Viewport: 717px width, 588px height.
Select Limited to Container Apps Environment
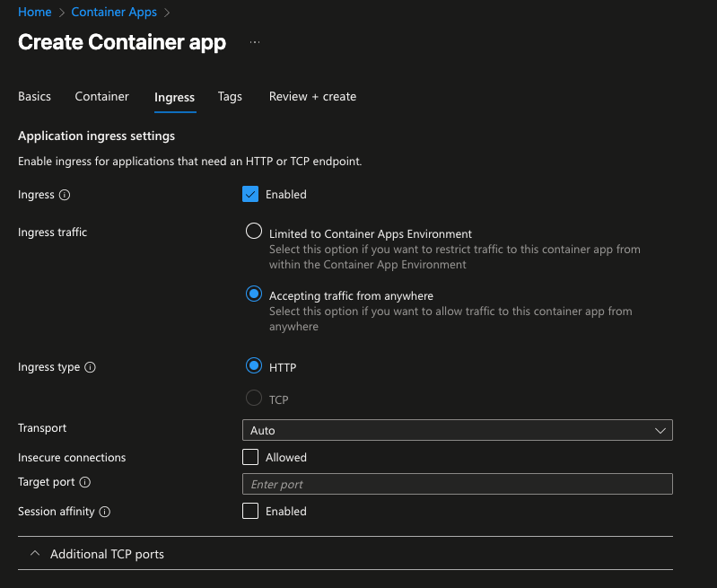[x=254, y=231]
